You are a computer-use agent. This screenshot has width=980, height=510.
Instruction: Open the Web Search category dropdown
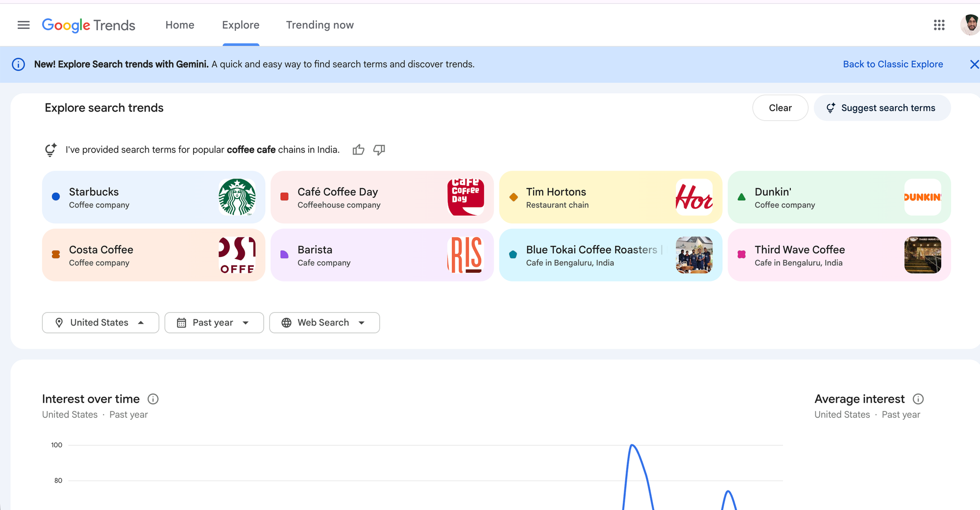(324, 322)
